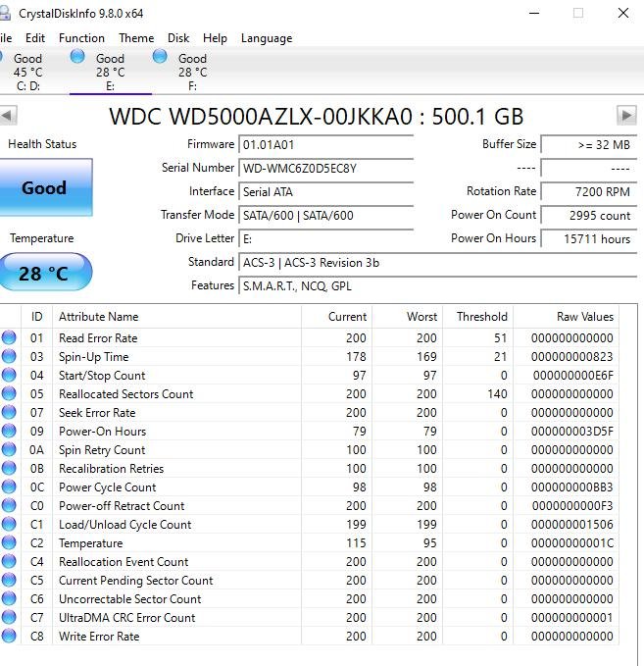Click status orb for Power Cycle Count
Image resolution: width=644 pixels, height=666 pixels.
coord(9,487)
